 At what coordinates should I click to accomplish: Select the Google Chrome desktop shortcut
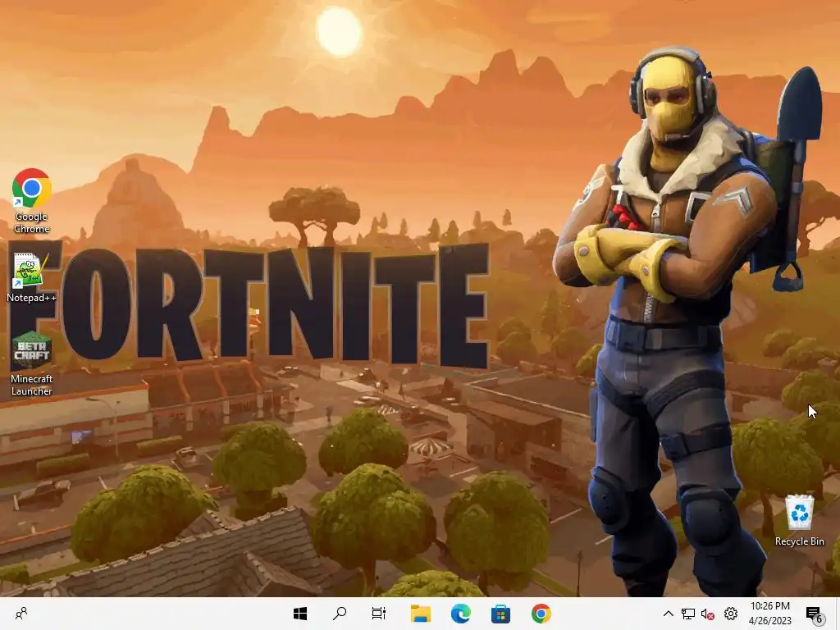click(32, 201)
